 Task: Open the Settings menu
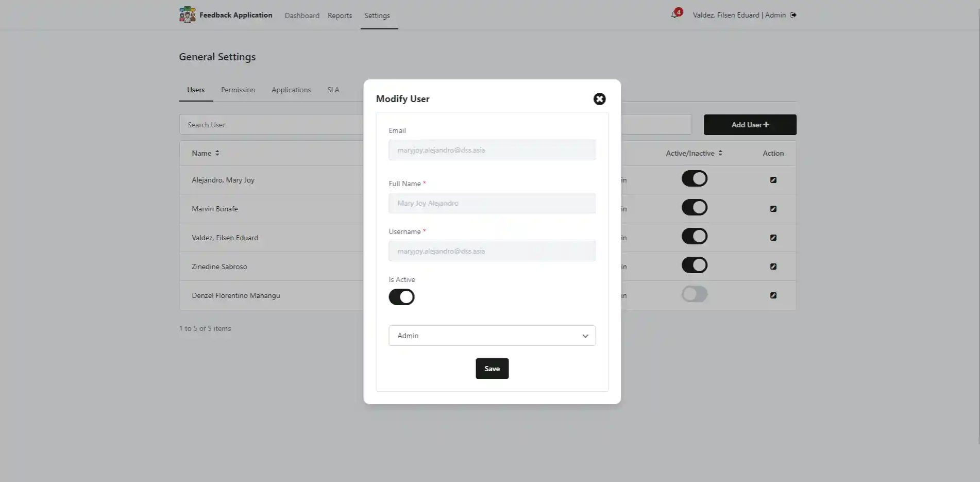coord(377,15)
